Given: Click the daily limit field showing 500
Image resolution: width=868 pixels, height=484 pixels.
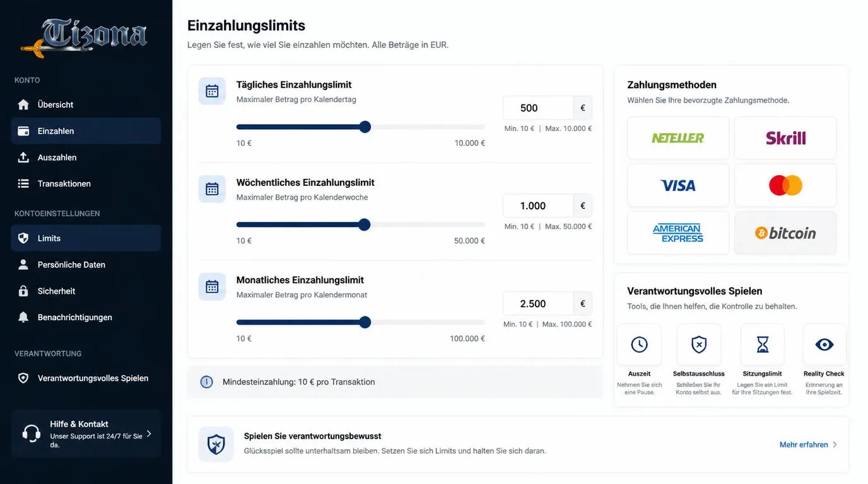Looking at the screenshot, I should point(538,108).
